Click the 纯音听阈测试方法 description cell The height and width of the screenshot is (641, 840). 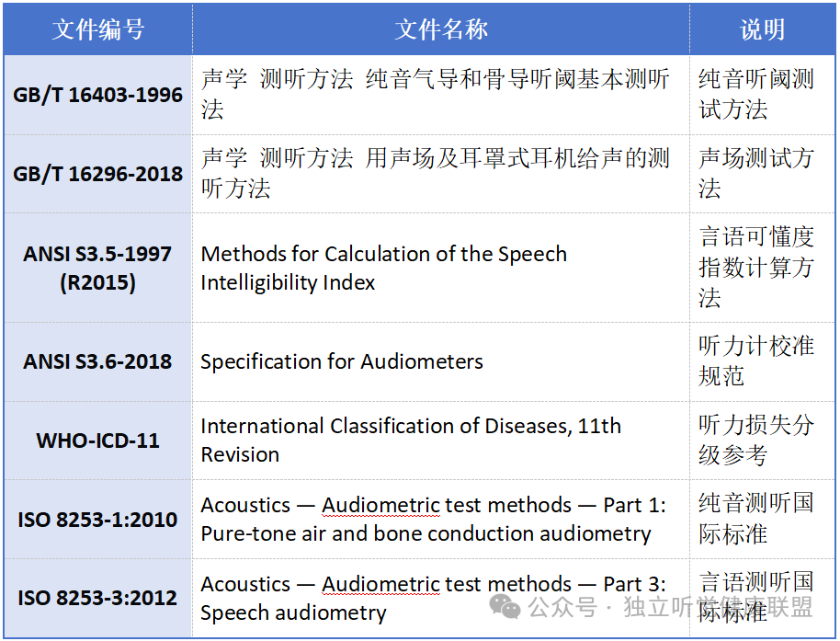762,95
